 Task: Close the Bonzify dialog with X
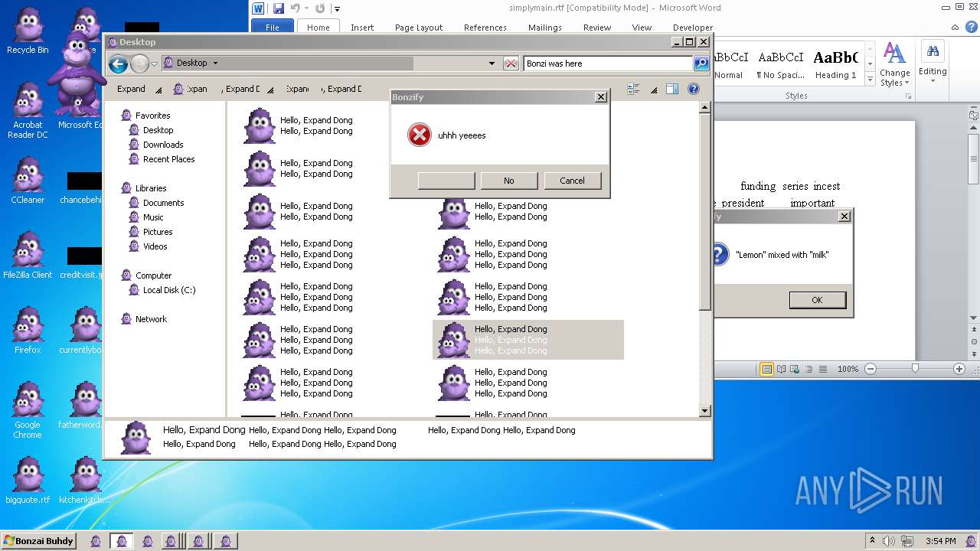[x=601, y=97]
